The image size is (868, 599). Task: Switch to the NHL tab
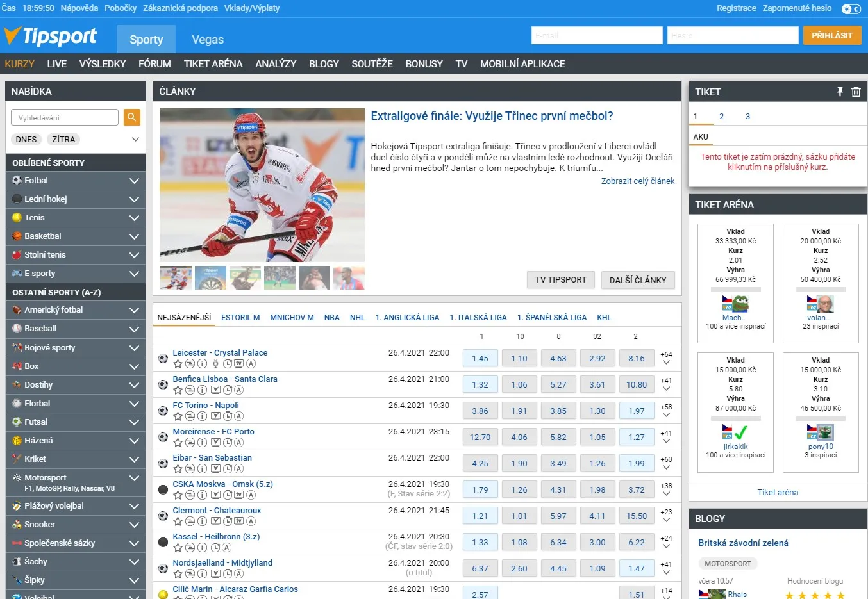(357, 317)
